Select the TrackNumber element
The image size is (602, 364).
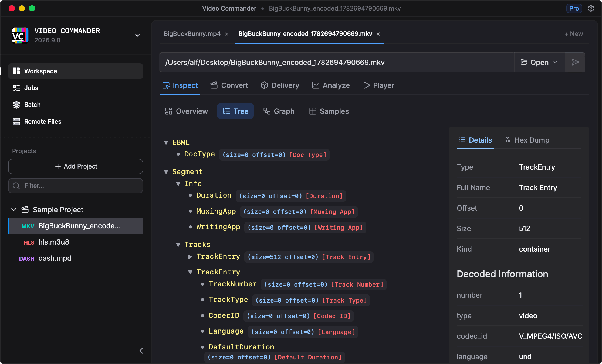point(232,284)
